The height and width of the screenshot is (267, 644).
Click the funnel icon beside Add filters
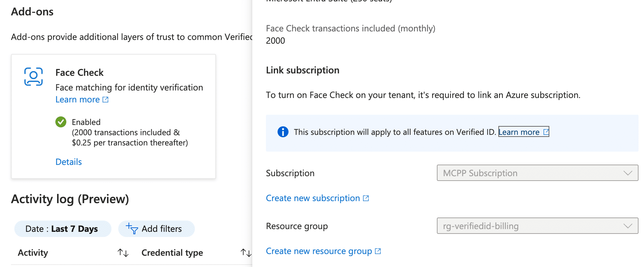click(132, 228)
